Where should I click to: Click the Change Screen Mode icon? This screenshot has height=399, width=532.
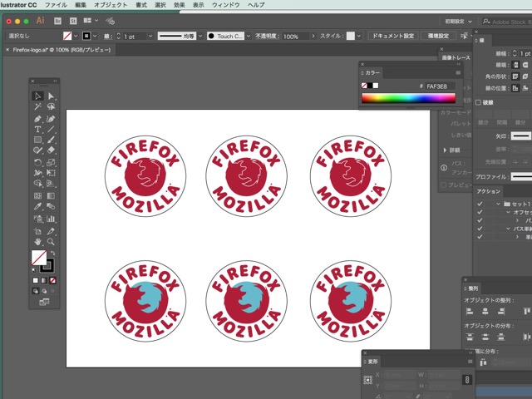pos(44,302)
